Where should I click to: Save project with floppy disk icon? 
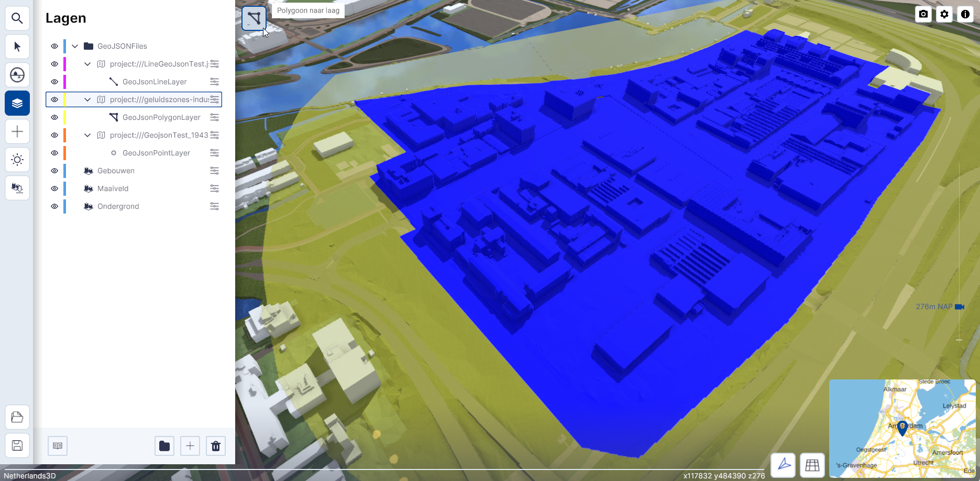click(x=17, y=445)
